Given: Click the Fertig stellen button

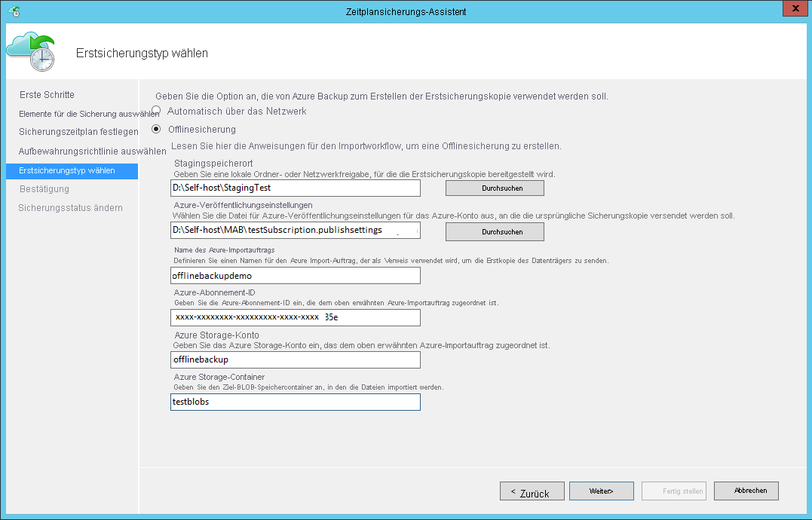Looking at the screenshot, I should (x=673, y=491).
